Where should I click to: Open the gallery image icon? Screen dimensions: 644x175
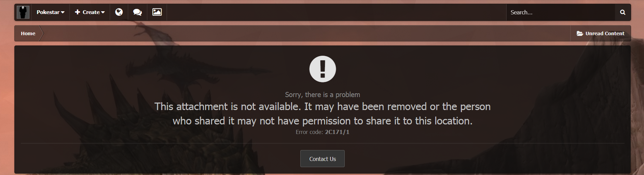click(157, 12)
